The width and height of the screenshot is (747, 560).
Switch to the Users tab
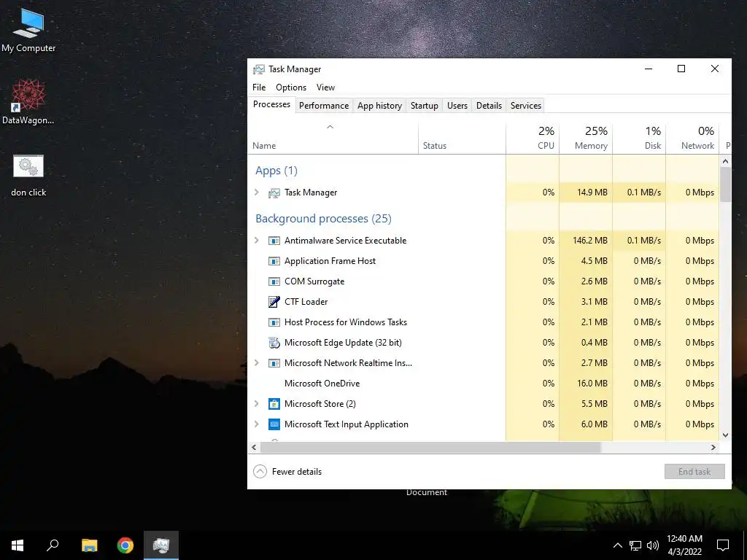point(457,106)
